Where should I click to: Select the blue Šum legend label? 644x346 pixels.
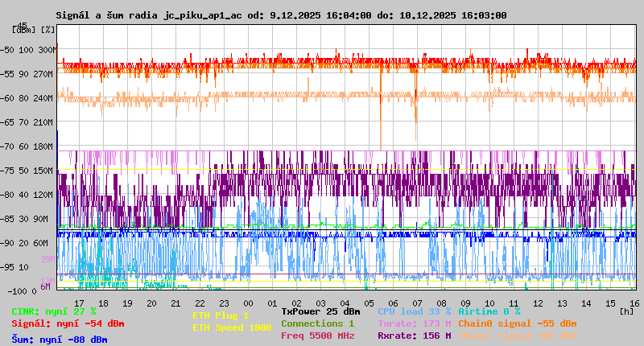[60, 340]
